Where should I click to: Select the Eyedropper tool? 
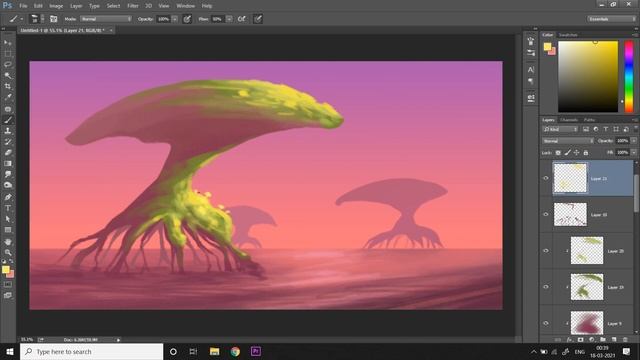click(8, 97)
